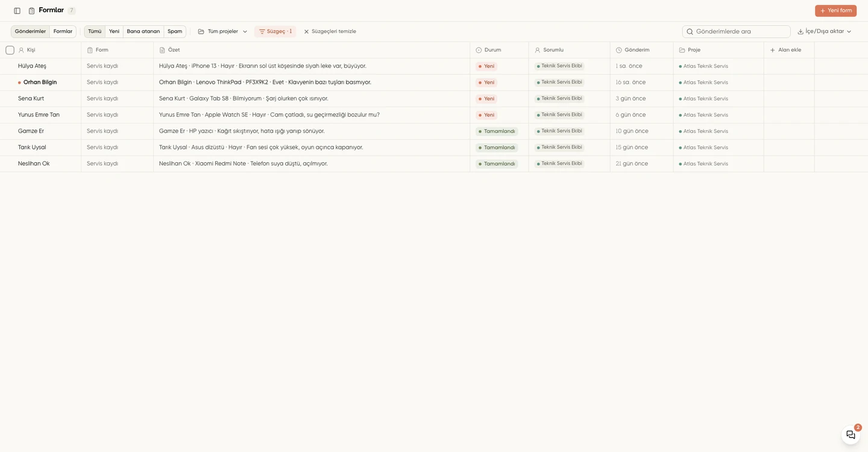Click the Formlar clipboard icon
This screenshot has width=868, height=452.
(x=31, y=11)
